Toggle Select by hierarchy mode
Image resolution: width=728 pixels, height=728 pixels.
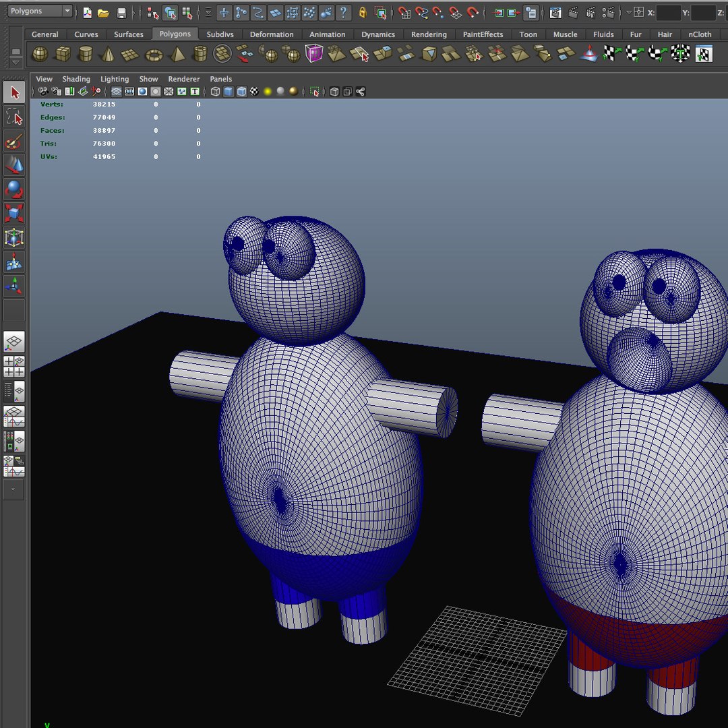click(152, 13)
